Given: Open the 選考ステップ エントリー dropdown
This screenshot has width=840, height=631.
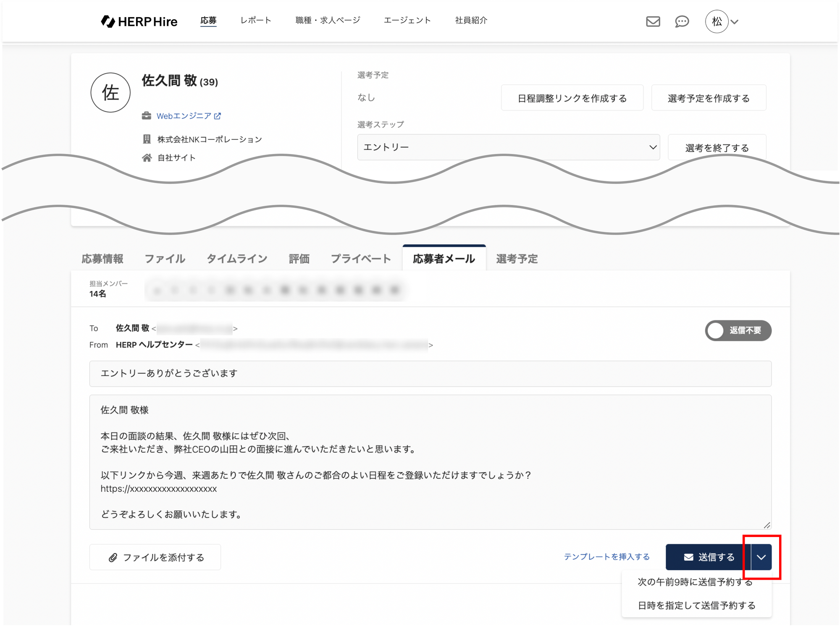Looking at the screenshot, I should coord(508,147).
